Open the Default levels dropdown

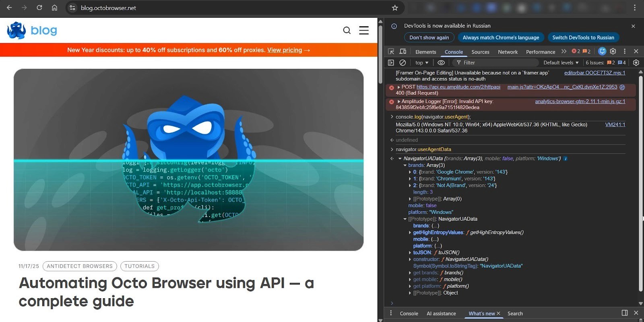pyautogui.click(x=561, y=62)
